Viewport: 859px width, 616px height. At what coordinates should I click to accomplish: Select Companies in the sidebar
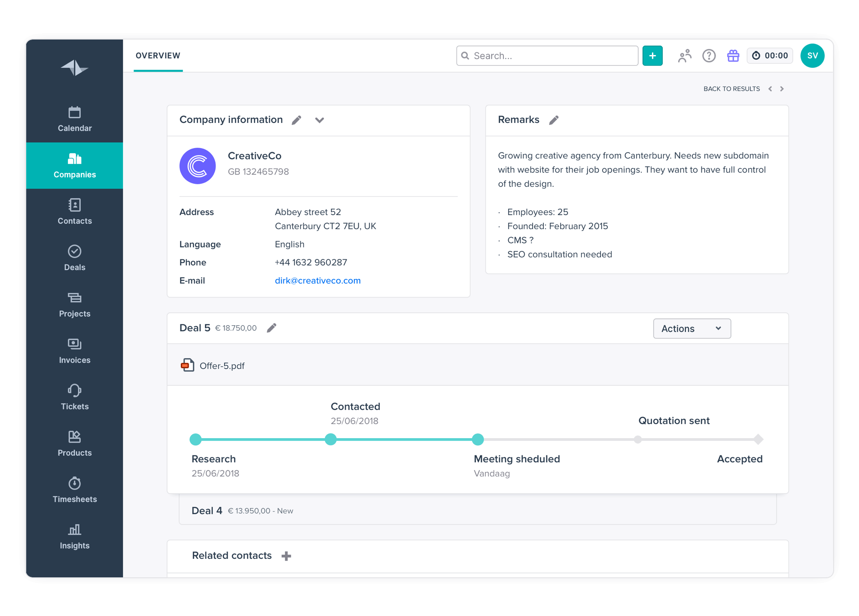point(74,165)
